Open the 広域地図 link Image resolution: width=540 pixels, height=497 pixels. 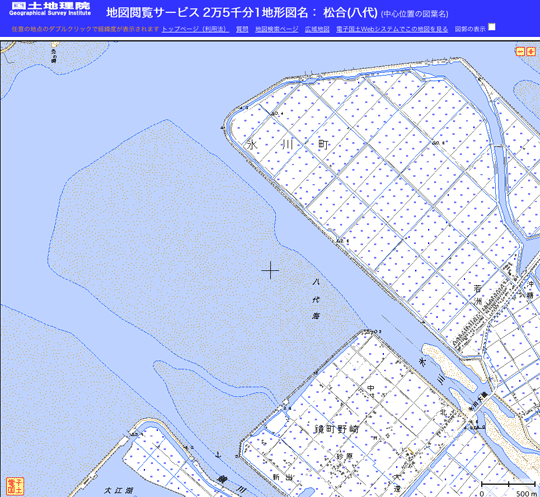[317, 29]
